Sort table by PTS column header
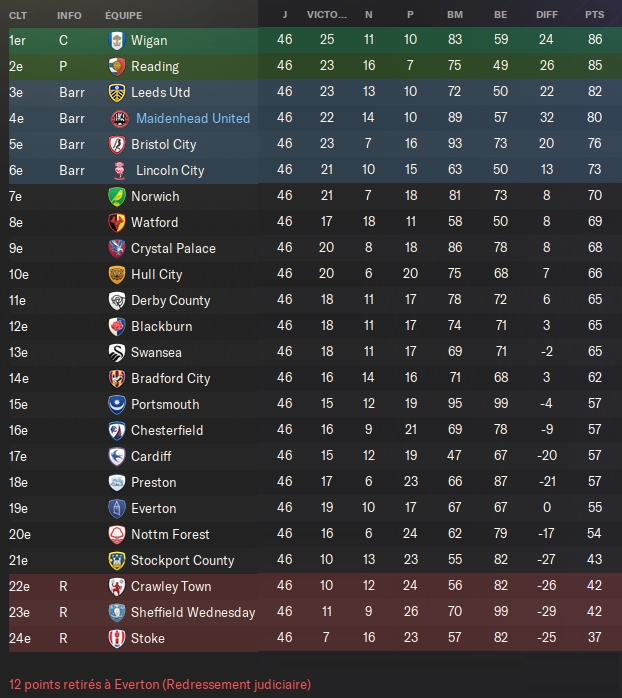The image size is (622, 698). click(594, 15)
